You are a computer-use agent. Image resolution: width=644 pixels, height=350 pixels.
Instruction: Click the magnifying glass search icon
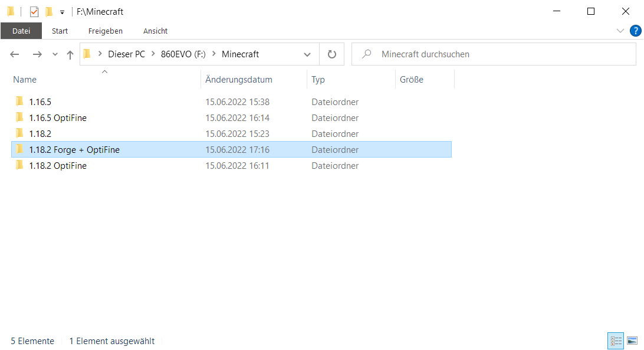point(367,54)
